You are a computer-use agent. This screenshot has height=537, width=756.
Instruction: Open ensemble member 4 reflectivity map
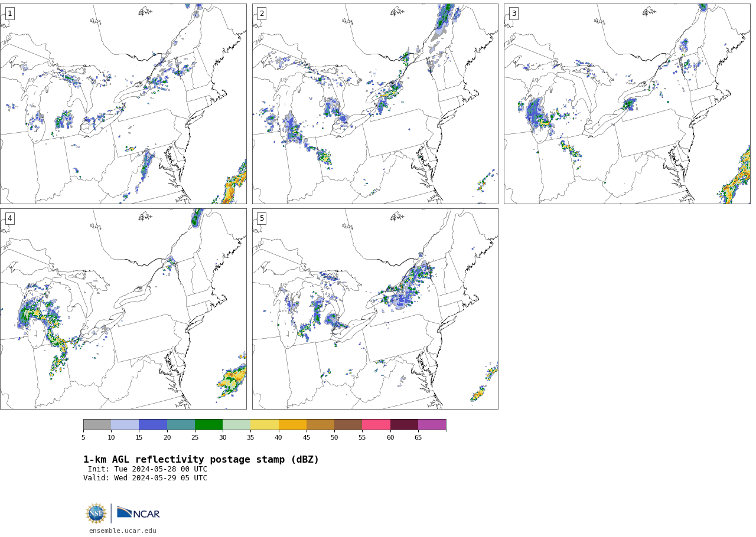(123, 309)
